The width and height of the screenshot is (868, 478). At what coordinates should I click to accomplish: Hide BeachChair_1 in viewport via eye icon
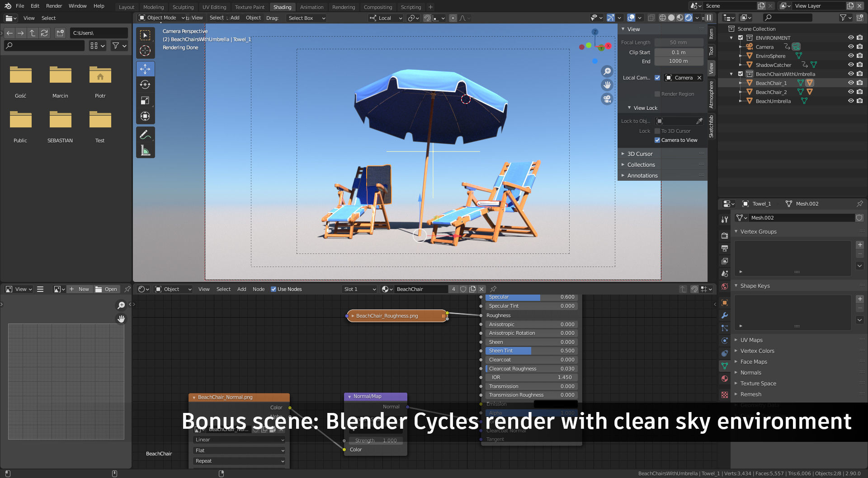851,83
